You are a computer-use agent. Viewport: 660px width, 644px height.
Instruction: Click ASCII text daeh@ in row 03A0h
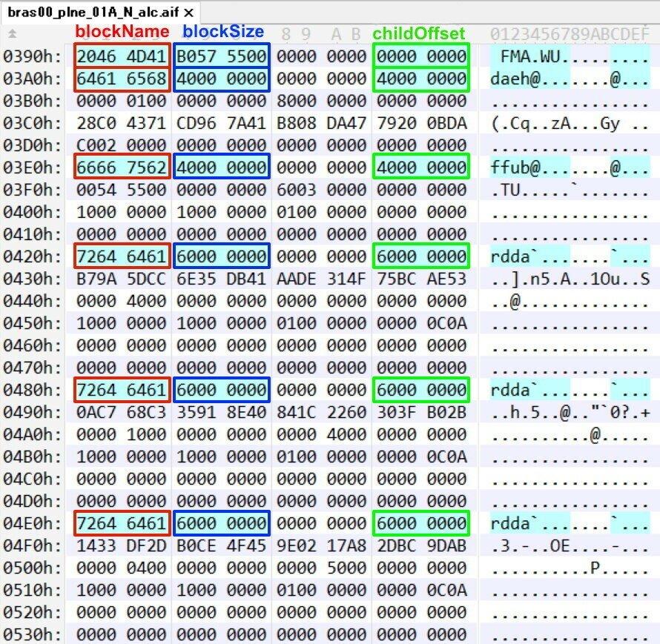(515, 79)
